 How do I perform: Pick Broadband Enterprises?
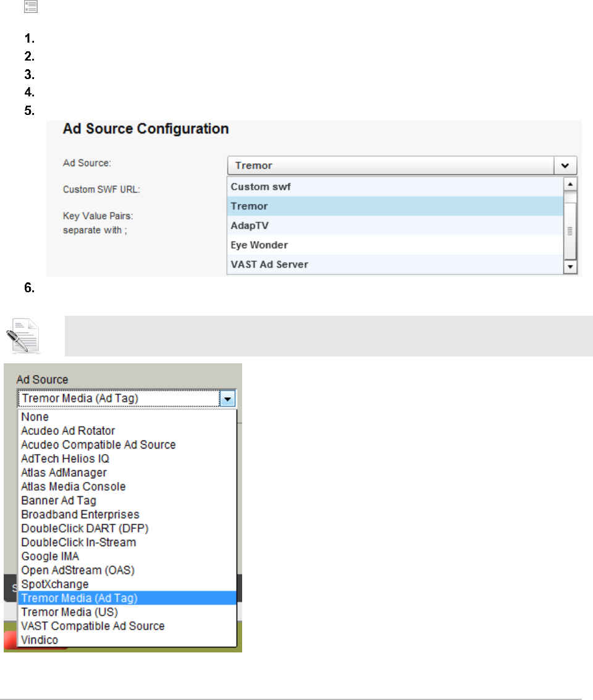(127, 514)
